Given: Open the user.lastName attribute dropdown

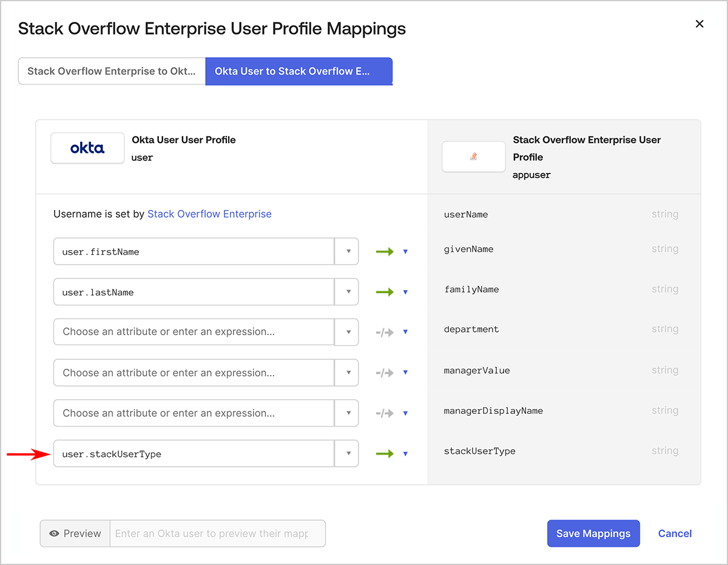Looking at the screenshot, I should tap(348, 292).
